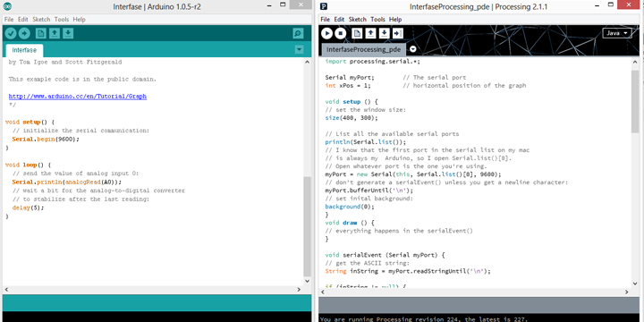The width and height of the screenshot is (644, 322).
Task: Open the Processing tab menu arrow
Action: (412, 49)
